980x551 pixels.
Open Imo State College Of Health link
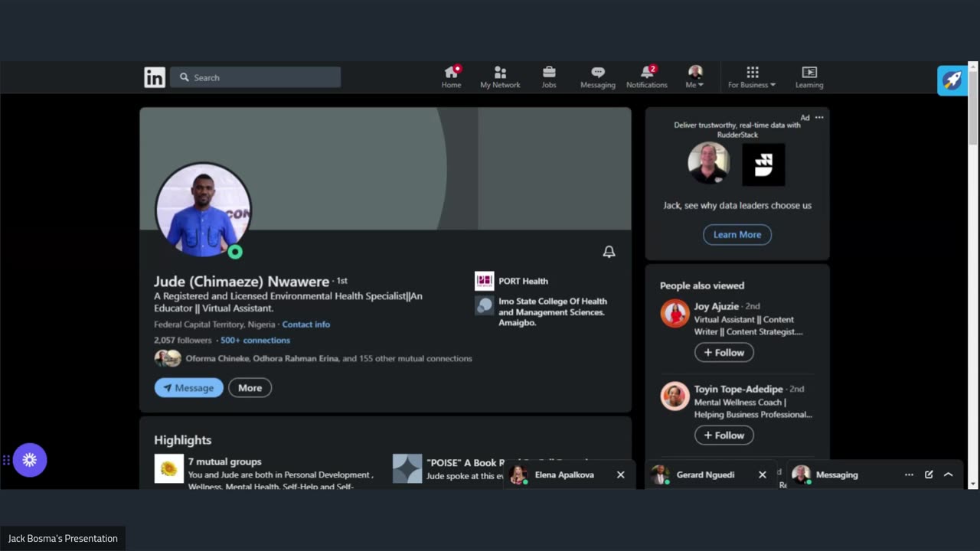pyautogui.click(x=541, y=311)
